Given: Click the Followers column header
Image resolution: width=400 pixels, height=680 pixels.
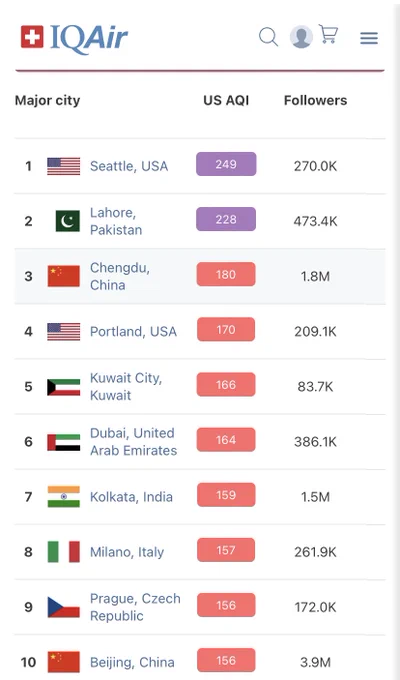Looking at the screenshot, I should click(x=315, y=100).
